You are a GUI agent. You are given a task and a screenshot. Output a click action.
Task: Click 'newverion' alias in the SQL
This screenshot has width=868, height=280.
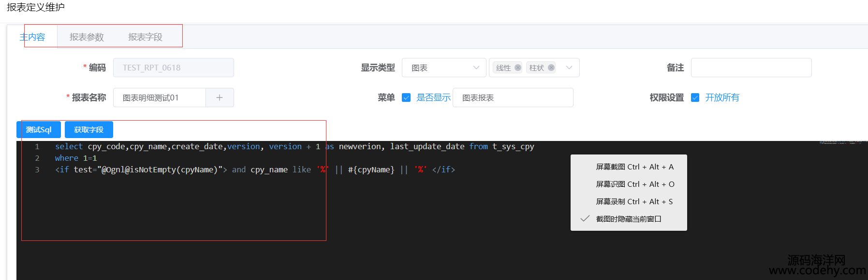(x=360, y=146)
